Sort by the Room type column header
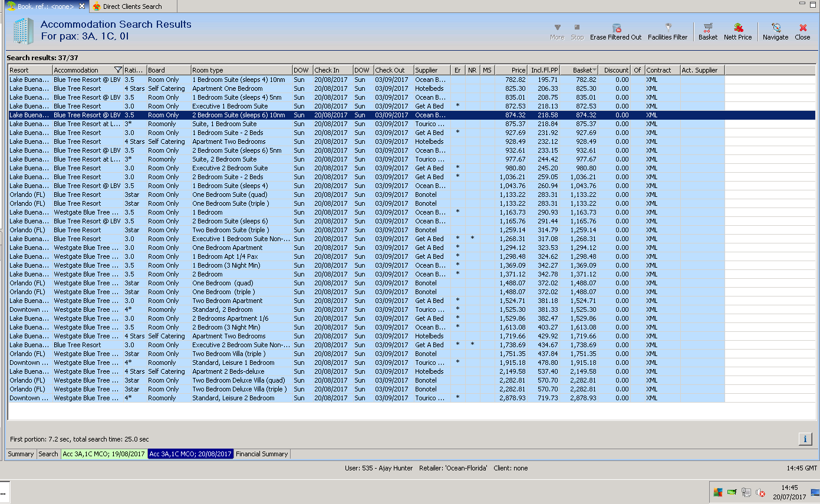820x504 pixels. [x=242, y=70]
